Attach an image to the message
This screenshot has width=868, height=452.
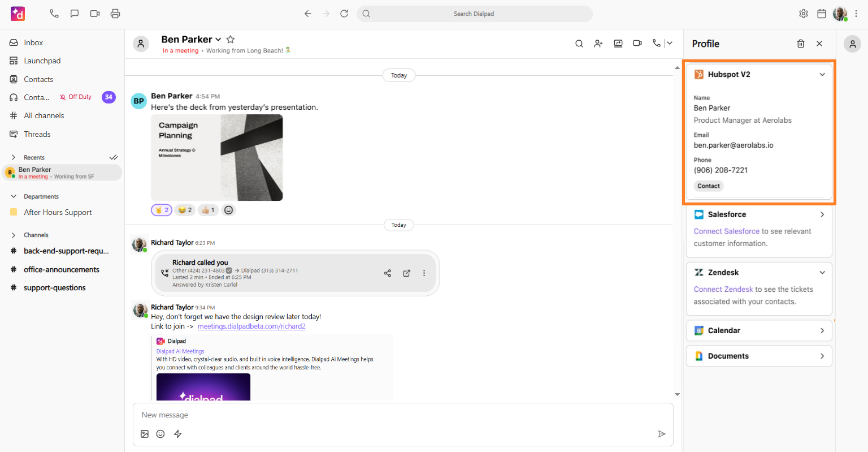point(145,434)
